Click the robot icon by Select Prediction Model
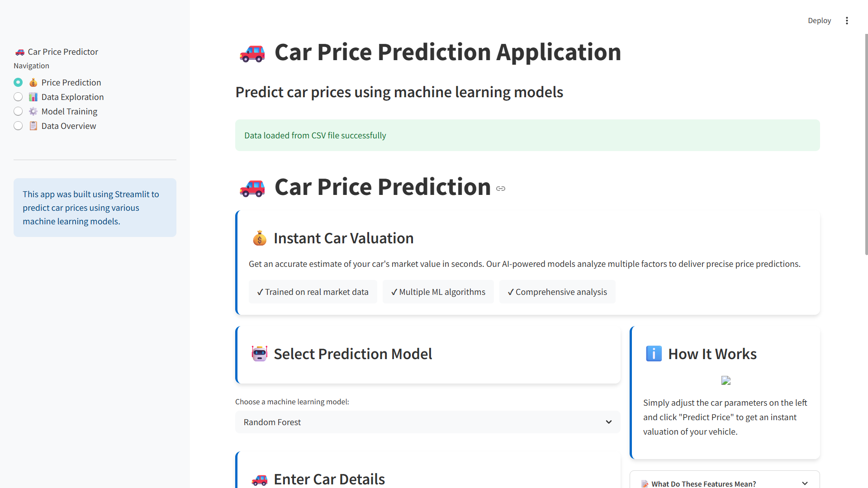Viewport: 868px width, 488px height. pos(260,354)
